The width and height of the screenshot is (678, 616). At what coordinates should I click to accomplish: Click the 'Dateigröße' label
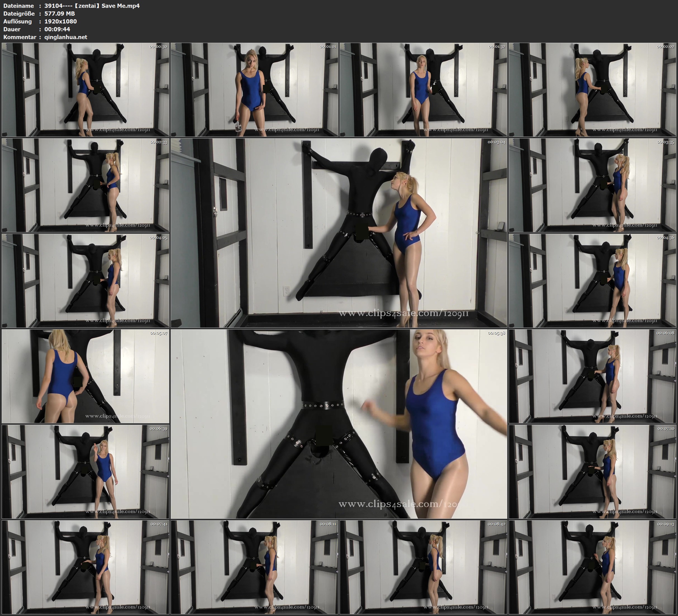coord(19,13)
